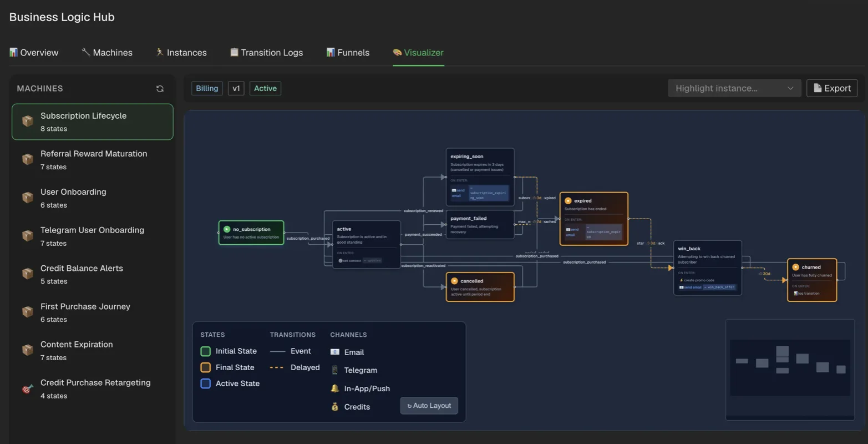This screenshot has height=444, width=868.
Task: Click the v1 version badge
Action: [236, 88]
